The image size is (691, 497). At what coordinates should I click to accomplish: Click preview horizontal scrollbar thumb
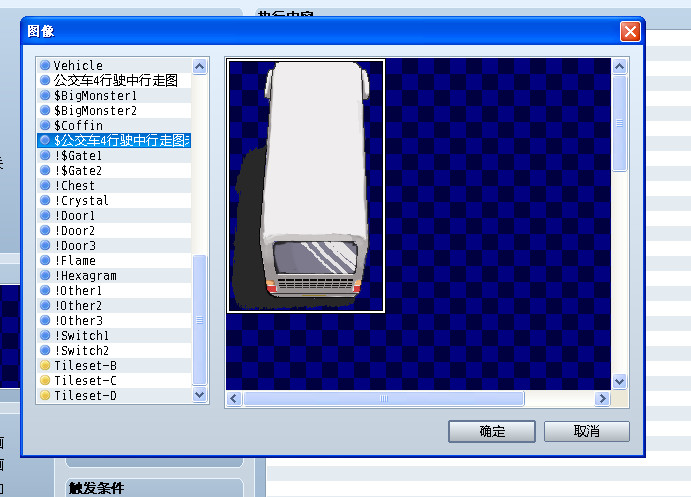coord(384,399)
